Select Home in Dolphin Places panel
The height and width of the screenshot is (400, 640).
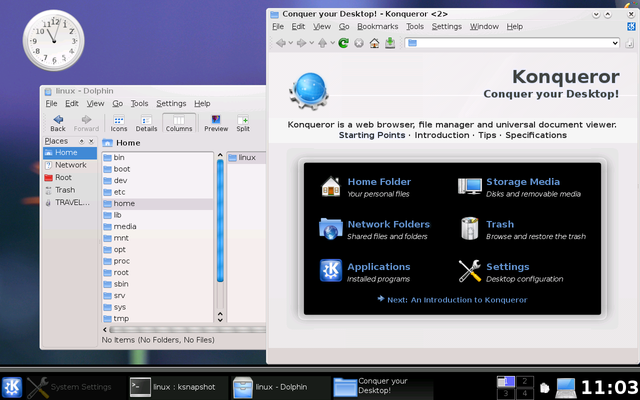pyautogui.click(x=70, y=153)
